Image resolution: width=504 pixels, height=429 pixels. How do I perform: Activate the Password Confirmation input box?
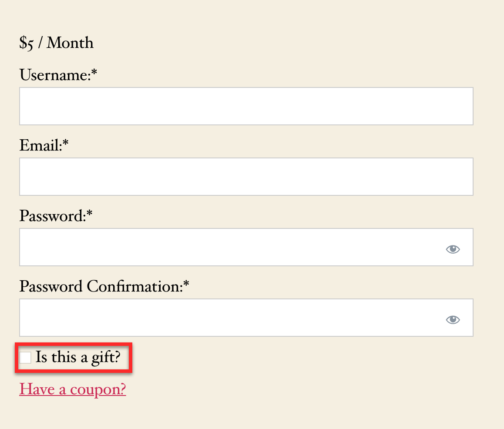pyautogui.click(x=246, y=318)
